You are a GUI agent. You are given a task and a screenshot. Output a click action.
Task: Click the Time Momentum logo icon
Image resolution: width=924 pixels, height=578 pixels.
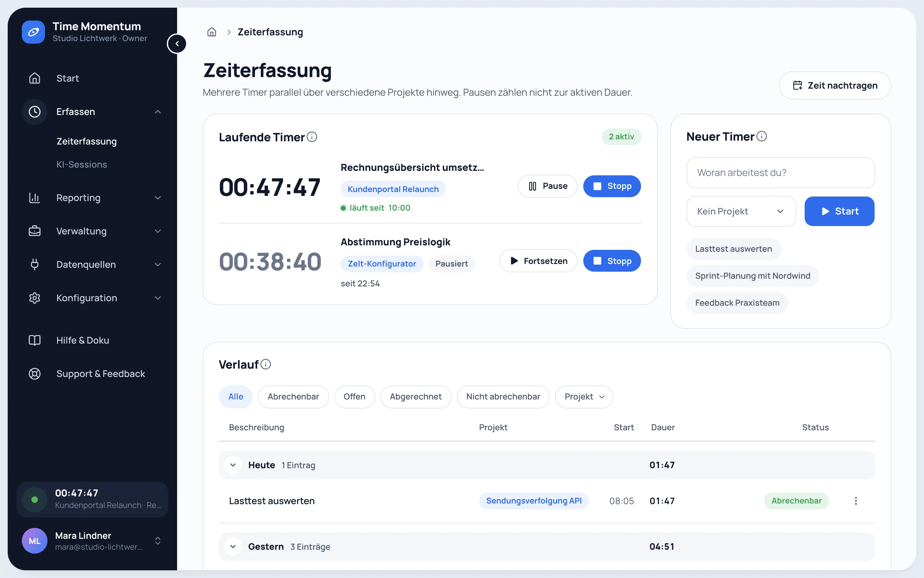point(33,32)
